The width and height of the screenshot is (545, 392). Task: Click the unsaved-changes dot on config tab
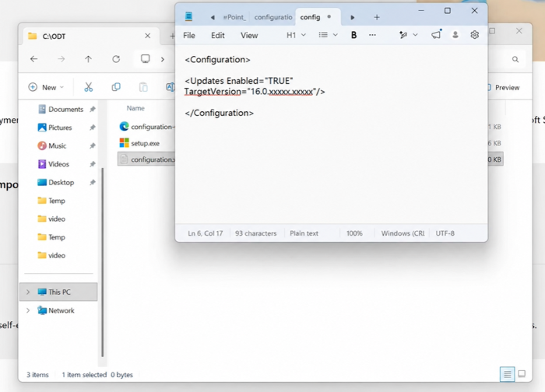329,16
